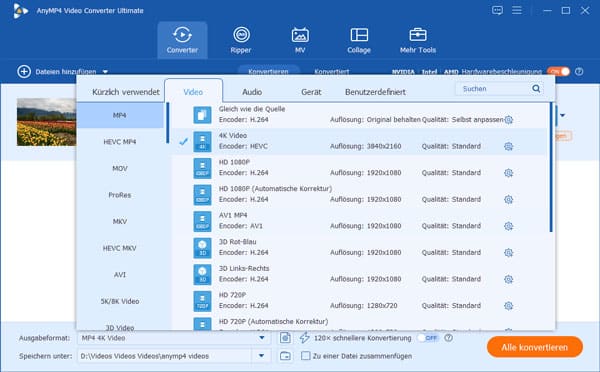600x372 pixels.
Task: Open settings gear for AV1 MP4 preset
Action: coord(508,226)
